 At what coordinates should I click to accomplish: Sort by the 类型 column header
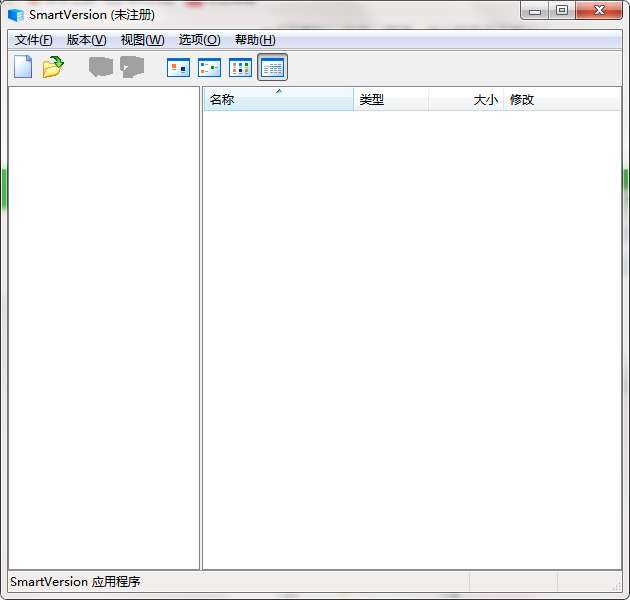391,99
